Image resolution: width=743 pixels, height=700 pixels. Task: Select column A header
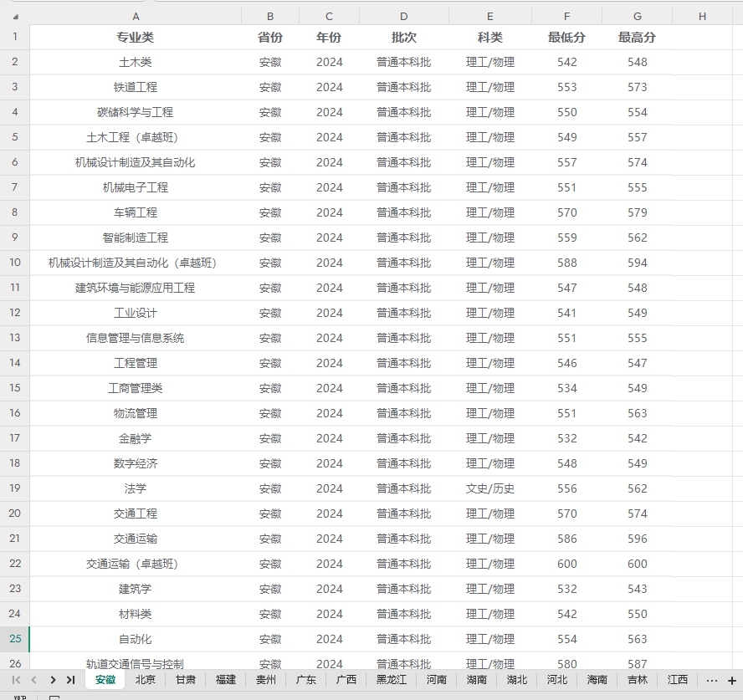click(136, 16)
